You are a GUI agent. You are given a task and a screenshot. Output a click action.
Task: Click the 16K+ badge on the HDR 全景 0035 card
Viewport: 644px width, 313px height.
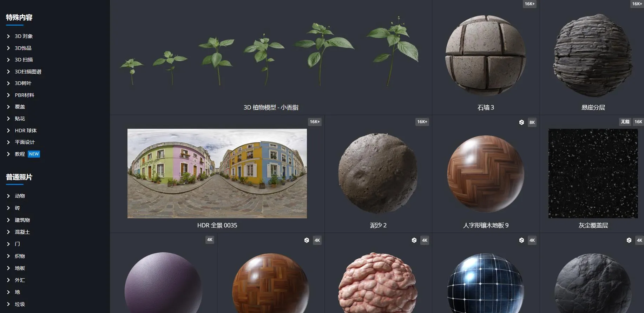point(315,122)
